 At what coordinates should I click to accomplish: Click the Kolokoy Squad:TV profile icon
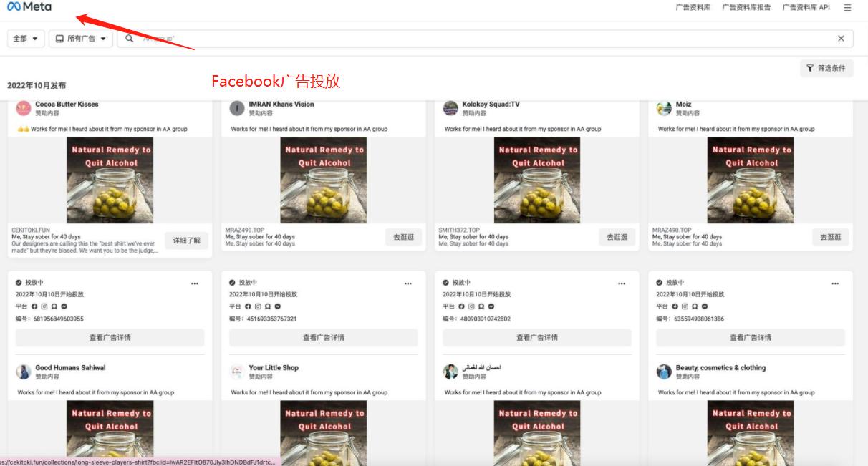coord(450,108)
